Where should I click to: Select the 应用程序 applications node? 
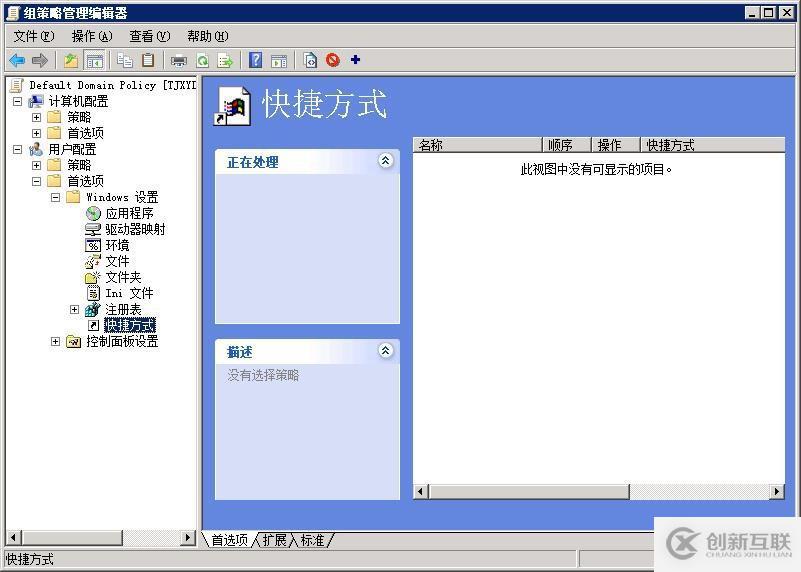pos(129,213)
